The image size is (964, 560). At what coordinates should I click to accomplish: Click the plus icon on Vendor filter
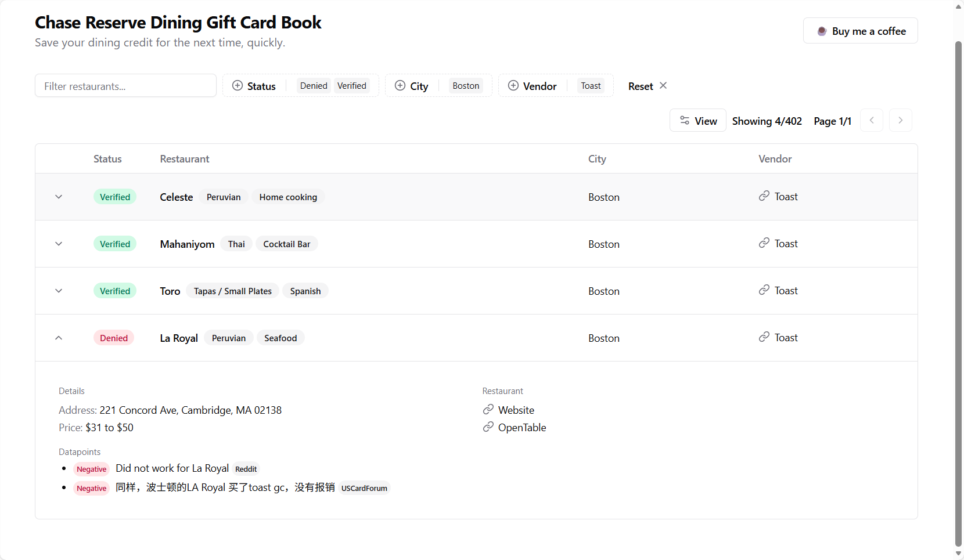pos(513,86)
